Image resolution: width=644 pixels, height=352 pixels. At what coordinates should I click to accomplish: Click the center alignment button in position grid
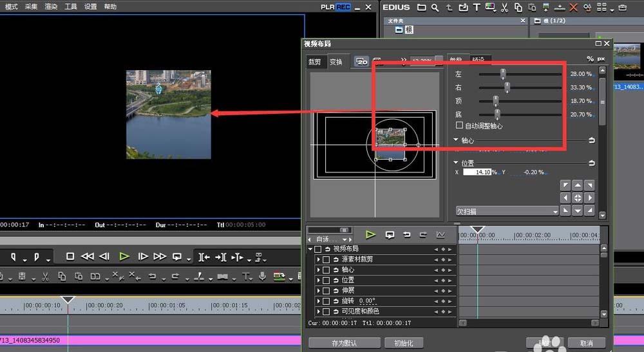pos(578,198)
